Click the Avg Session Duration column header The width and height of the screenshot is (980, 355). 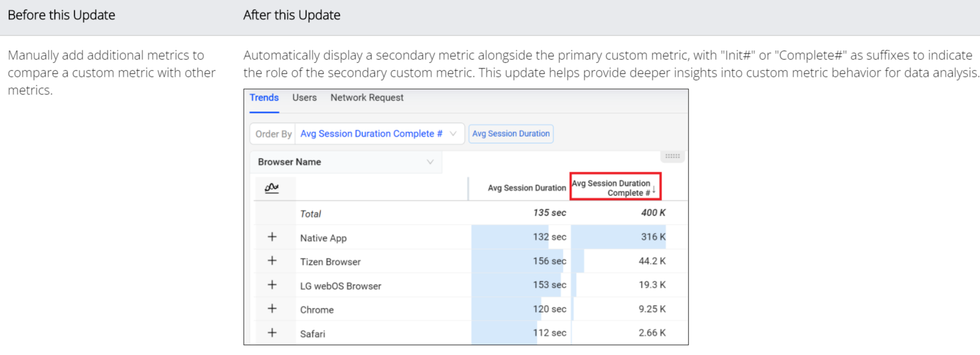pos(526,188)
